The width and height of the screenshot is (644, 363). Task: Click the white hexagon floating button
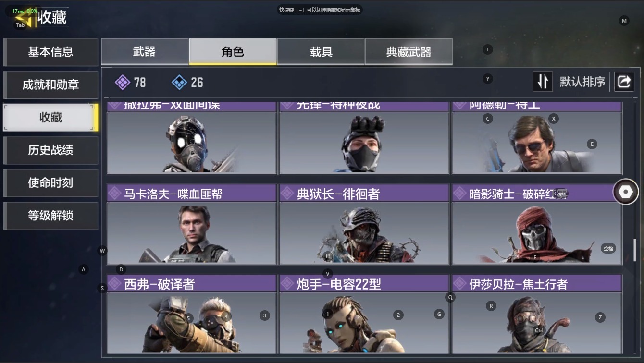[625, 192]
